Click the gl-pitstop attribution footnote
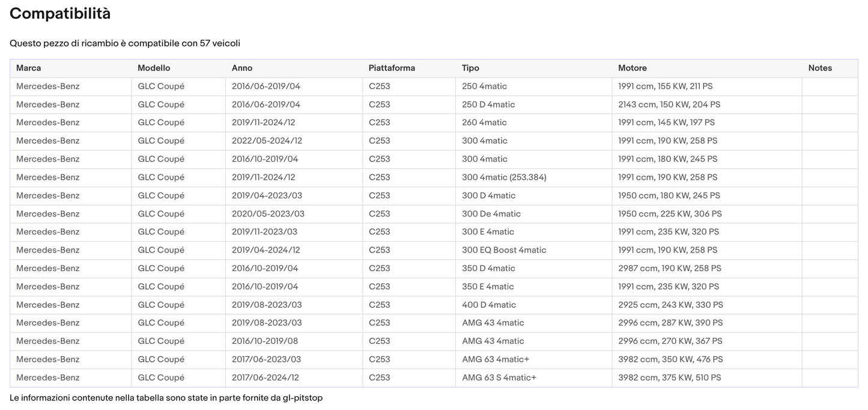The image size is (868, 410). coord(166,398)
